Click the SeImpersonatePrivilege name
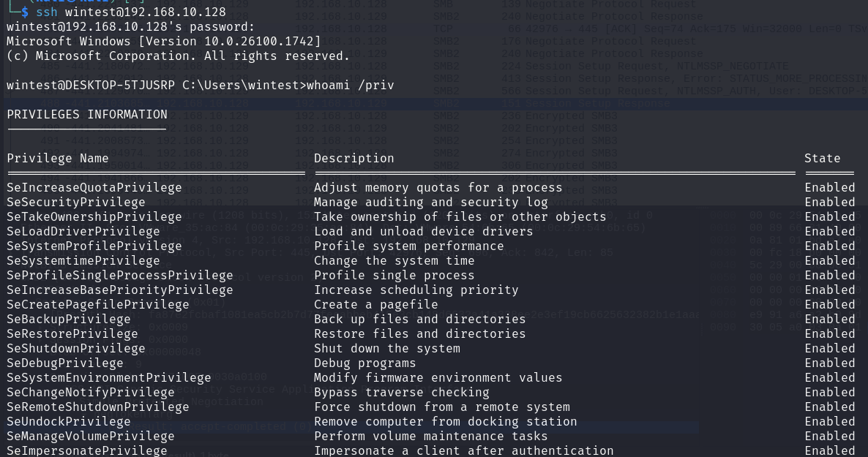Image resolution: width=868 pixels, height=457 pixels. coord(87,450)
